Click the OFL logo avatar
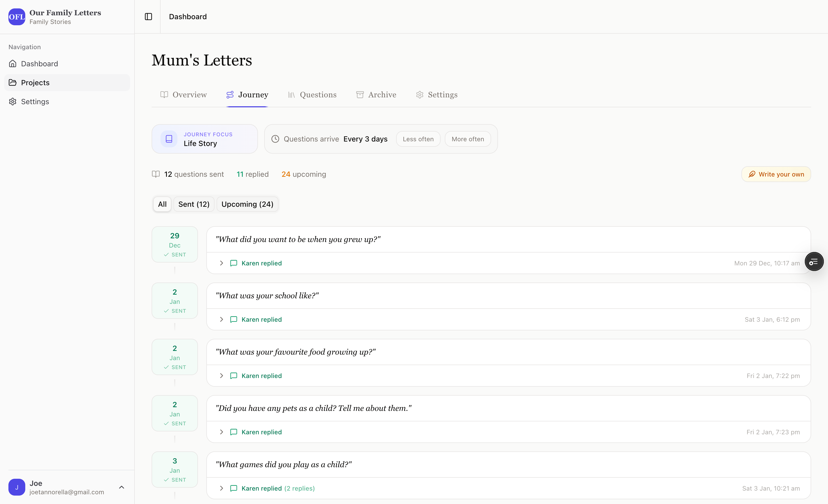 17,17
